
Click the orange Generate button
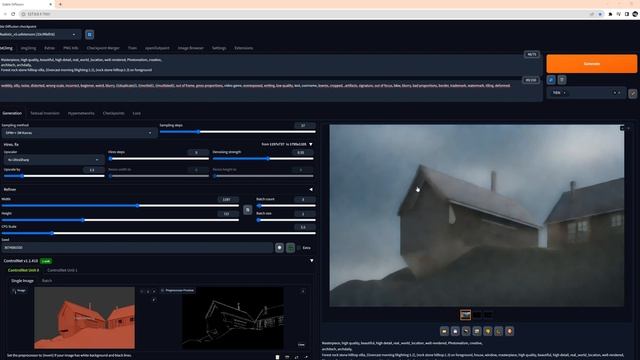click(591, 64)
